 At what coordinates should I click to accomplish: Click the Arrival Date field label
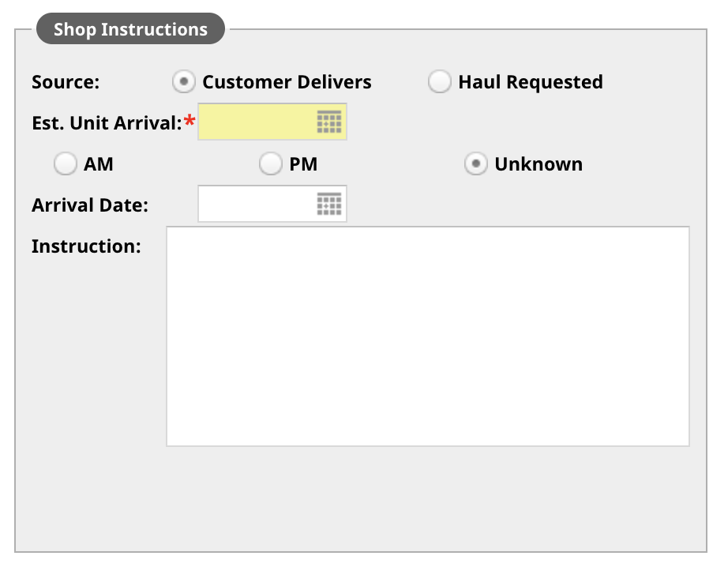(x=90, y=205)
